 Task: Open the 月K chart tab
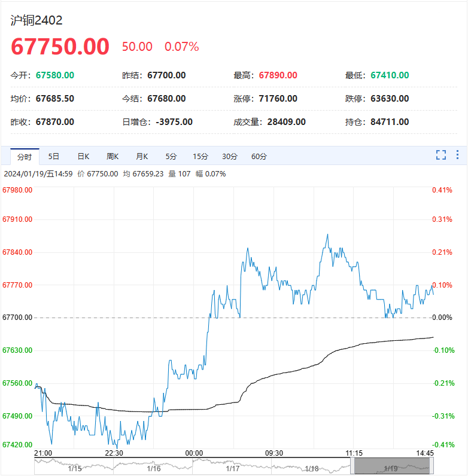click(142, 156)
